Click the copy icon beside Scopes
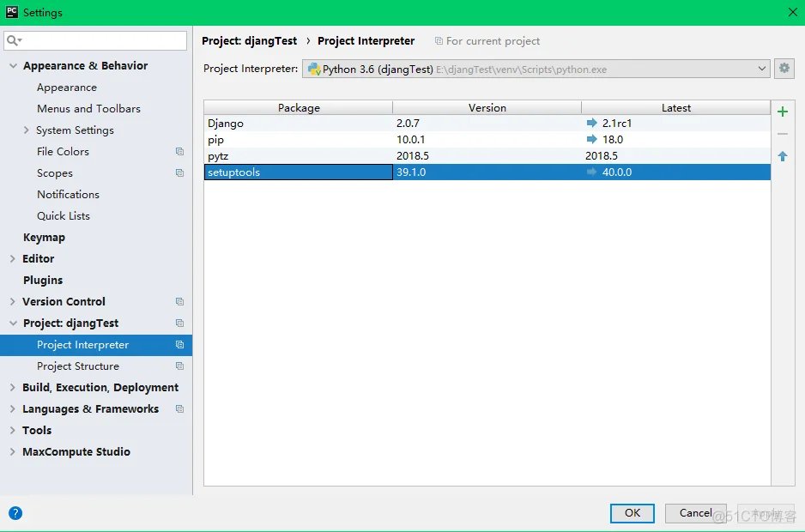Image resolution: width=805 pixels, height=532 pixels. pos(179,173)
